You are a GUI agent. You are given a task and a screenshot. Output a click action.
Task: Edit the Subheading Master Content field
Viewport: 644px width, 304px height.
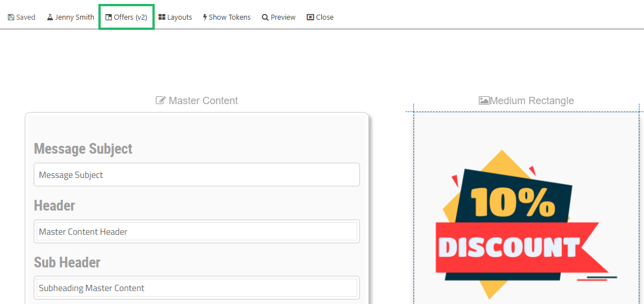(196, 288)
